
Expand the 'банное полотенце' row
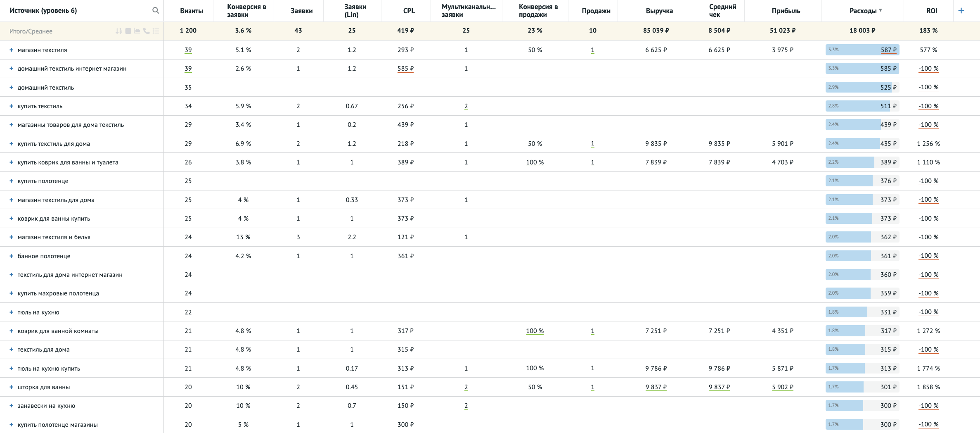pyautogui.click(x=12, y=256)
